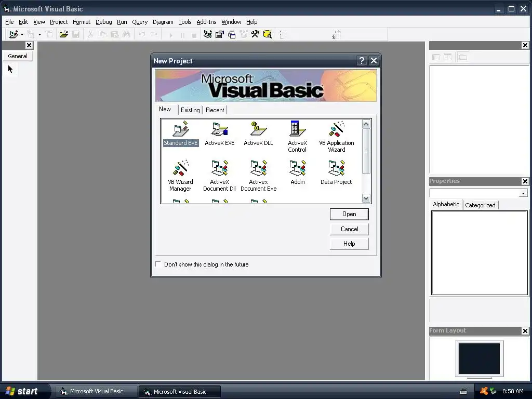Viewport: 532px width, 399px height.
Task: Open the Debug menu
Action: point(104,22)
